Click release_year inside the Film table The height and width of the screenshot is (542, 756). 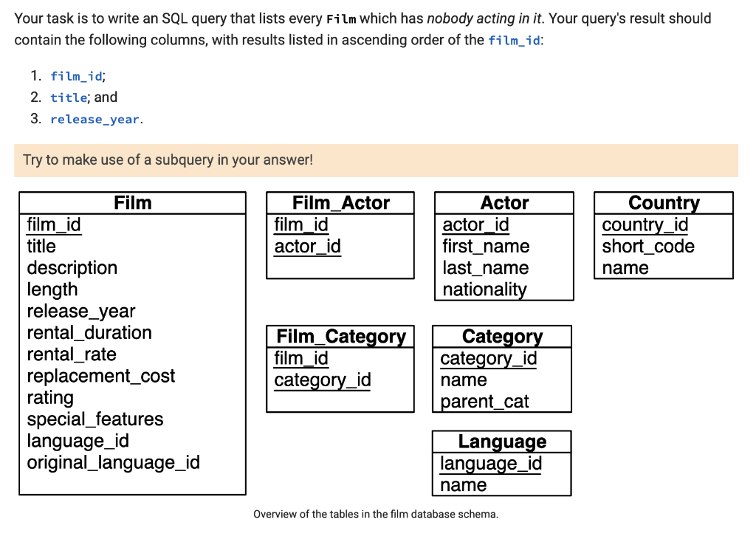pyautogui.click(x=81, y=311)
